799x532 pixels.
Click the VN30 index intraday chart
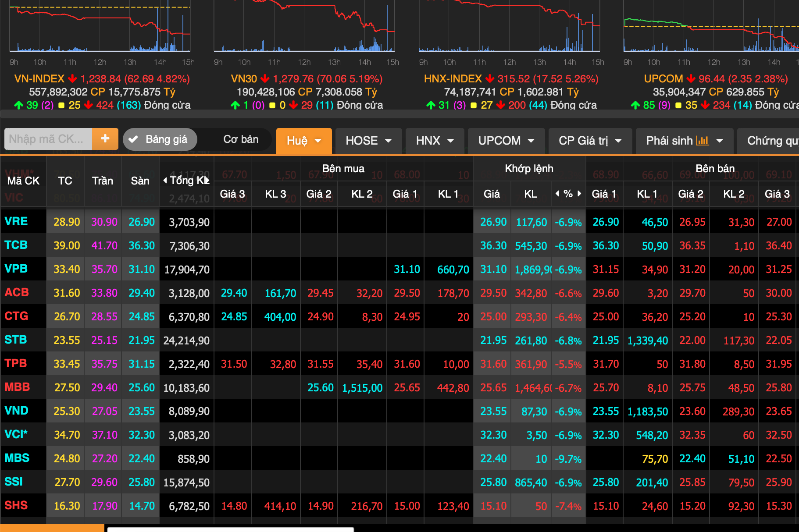click(304, 26)
